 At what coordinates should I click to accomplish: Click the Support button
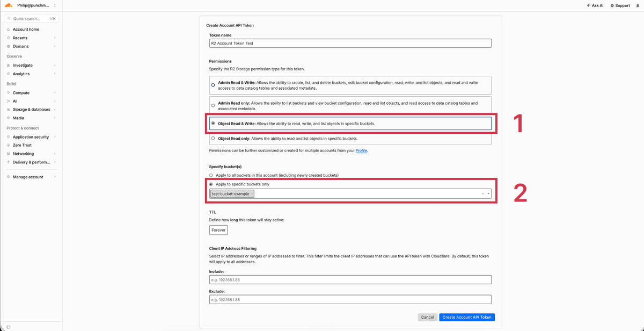620,5
